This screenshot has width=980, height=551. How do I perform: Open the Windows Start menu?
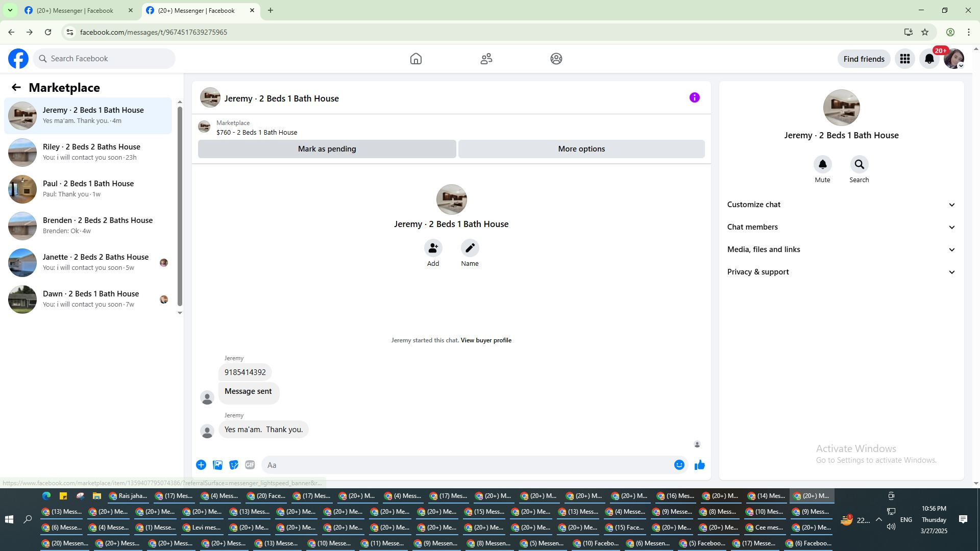click(9, 519)
